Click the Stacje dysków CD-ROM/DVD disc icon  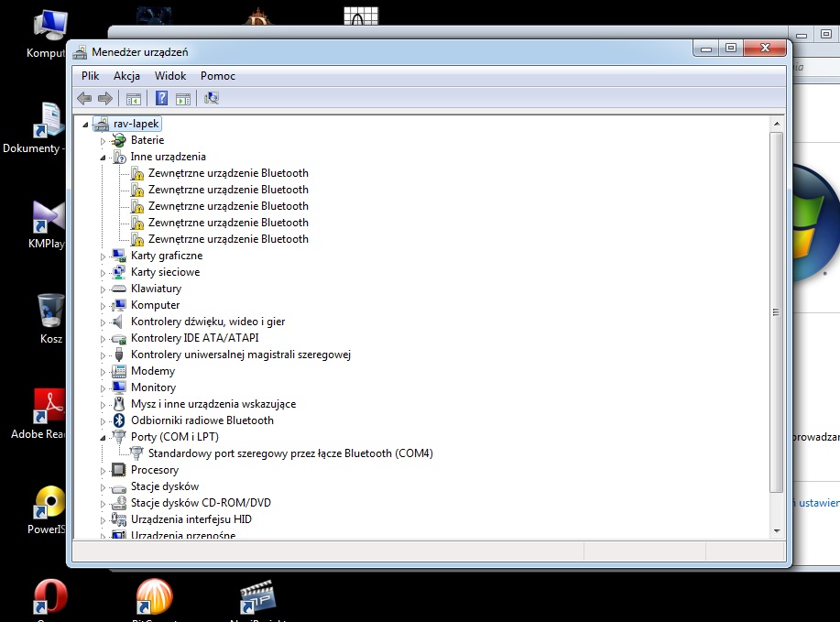119,503
